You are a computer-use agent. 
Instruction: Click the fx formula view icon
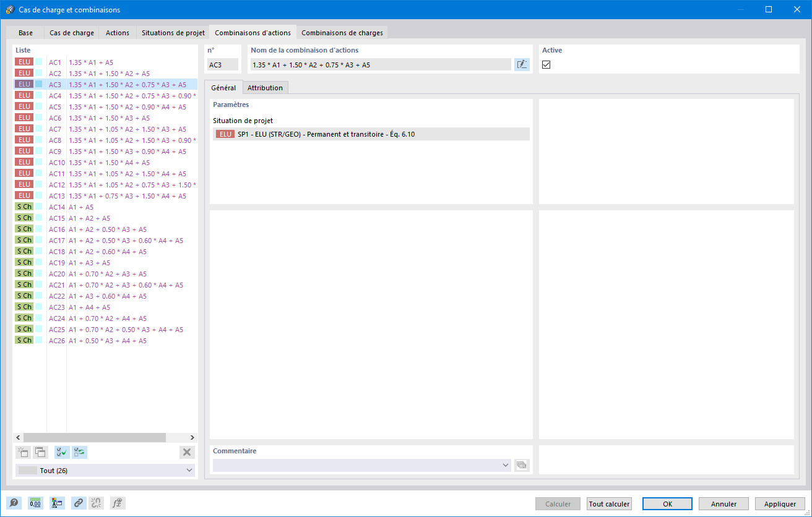(118, 503)
